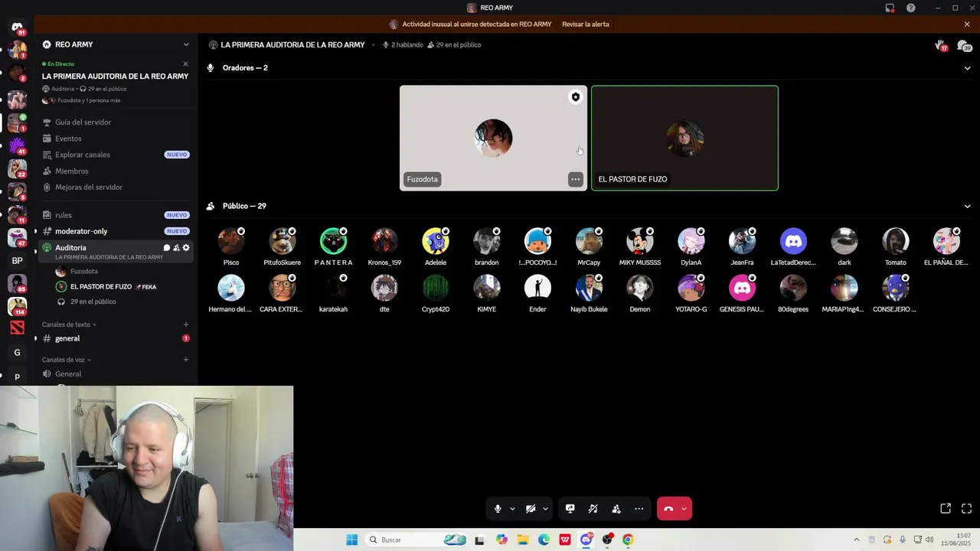Click Windows Start button
This screenshot has height=551, width=980.
pyautogui.click(x=351, y=540)
